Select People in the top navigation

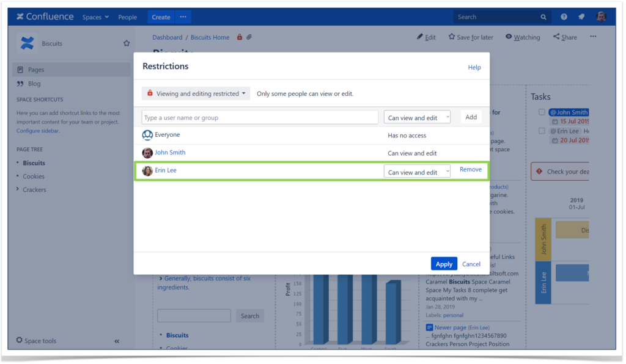tap(127, 16)
